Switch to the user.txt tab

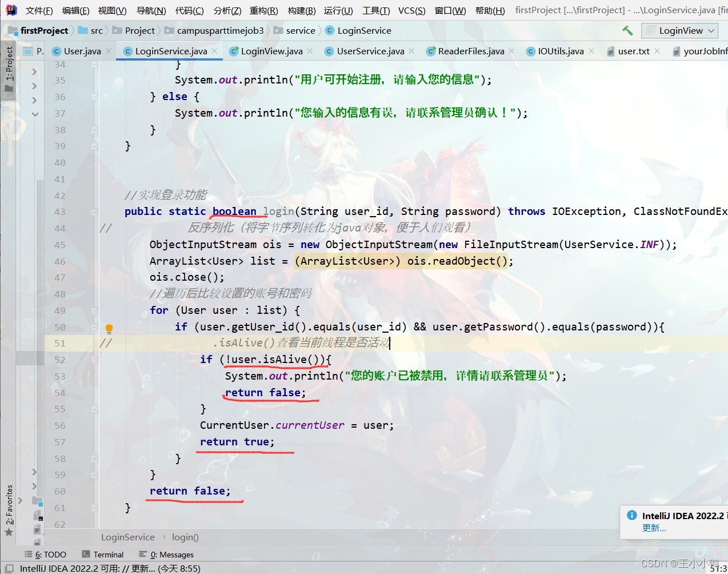[634, 51]
